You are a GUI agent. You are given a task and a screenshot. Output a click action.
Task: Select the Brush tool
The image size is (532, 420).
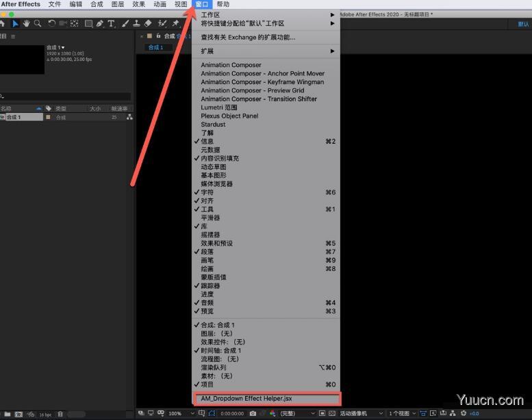125,24
